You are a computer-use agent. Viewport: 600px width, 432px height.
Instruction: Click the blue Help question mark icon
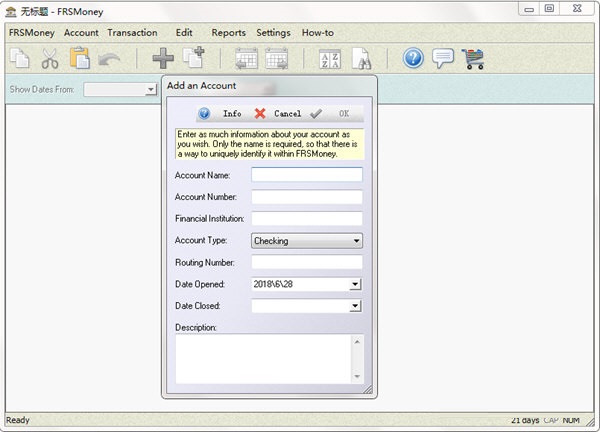click(413, 58)
